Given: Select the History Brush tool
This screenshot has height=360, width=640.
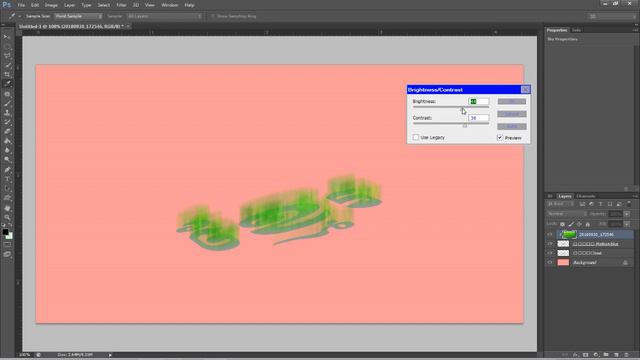Looking at the screenshot, I should [7, 122].
